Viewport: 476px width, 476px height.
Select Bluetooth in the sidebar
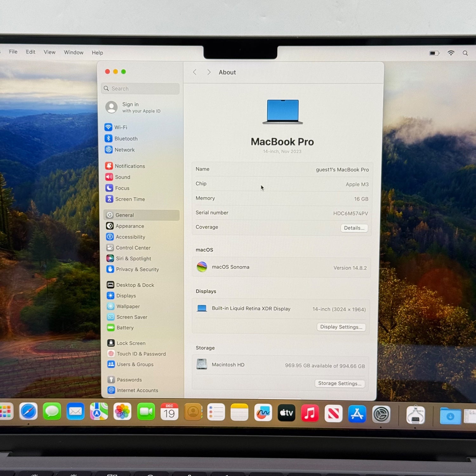126,139
